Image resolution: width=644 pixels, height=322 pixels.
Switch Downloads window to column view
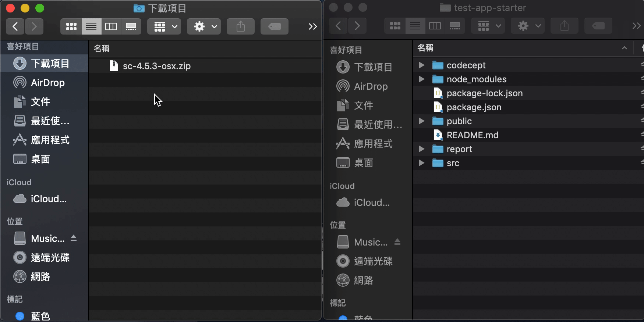pos(111,26)
